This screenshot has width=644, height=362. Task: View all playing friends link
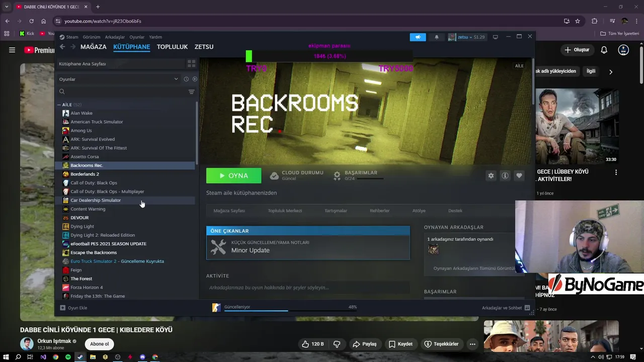tap(474, 268)
